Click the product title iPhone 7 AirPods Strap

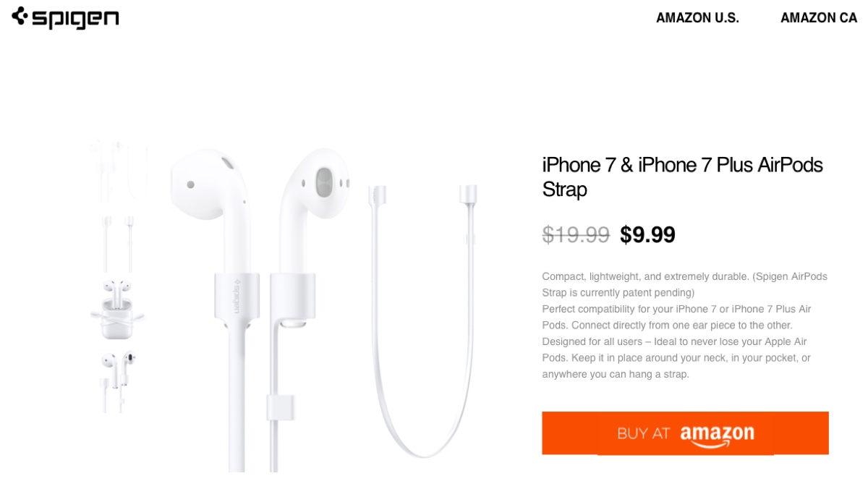click(682, 177)
